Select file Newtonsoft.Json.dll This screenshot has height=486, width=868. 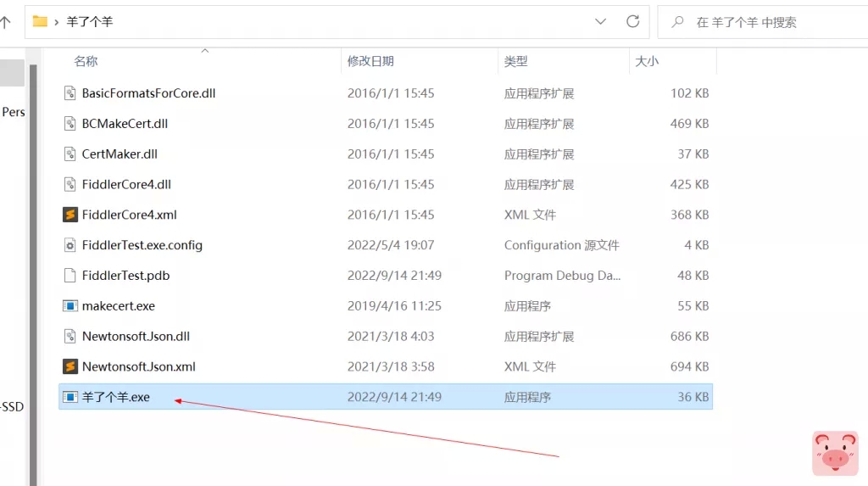tap(136, 337)
